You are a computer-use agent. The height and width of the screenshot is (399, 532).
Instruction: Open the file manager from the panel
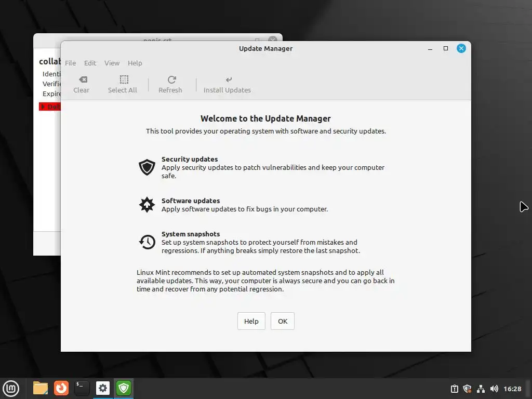pos(41,389)
